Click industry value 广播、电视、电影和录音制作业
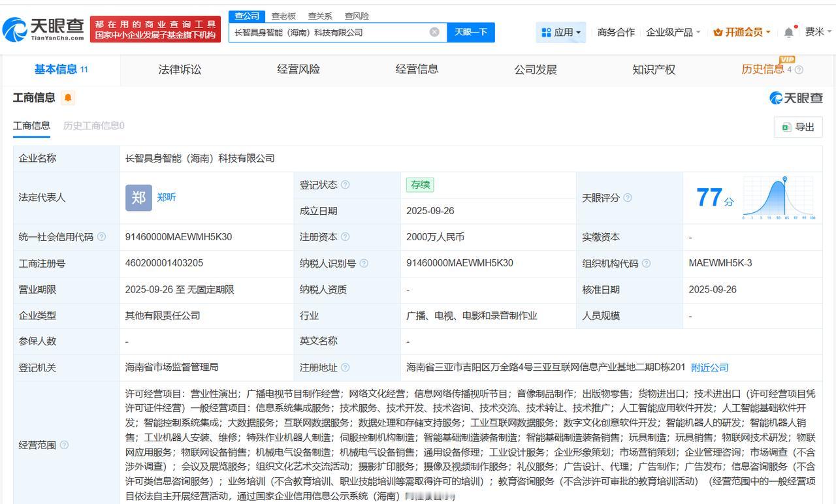The height and width of the screenshot is (504, 836). pos(472,315)
